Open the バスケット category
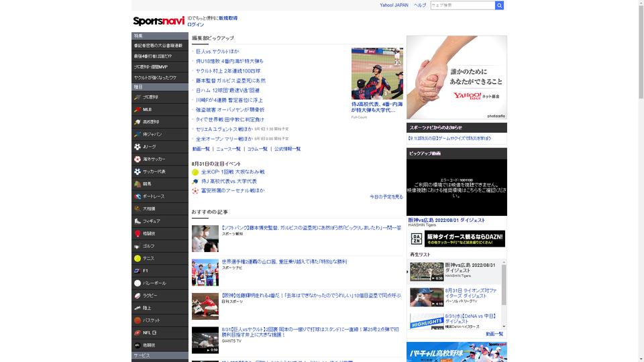The height and width of the screenshot is (362, 644). (x=160, y=320)
